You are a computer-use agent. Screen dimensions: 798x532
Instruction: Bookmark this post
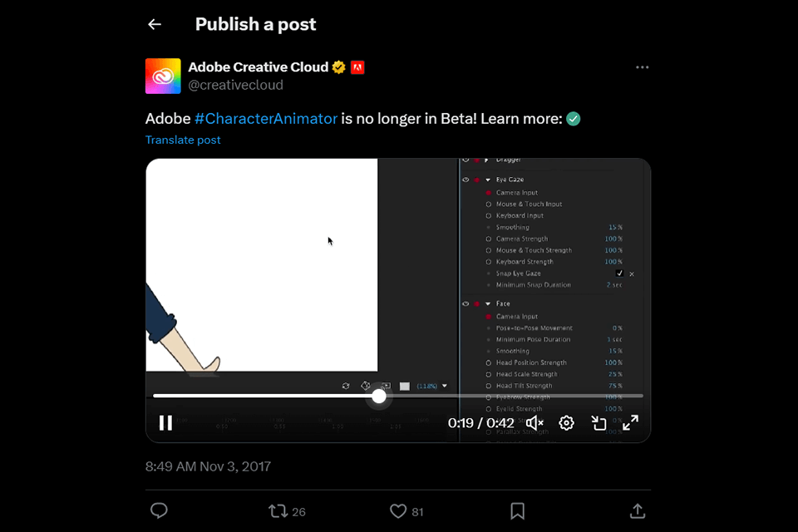516,511
